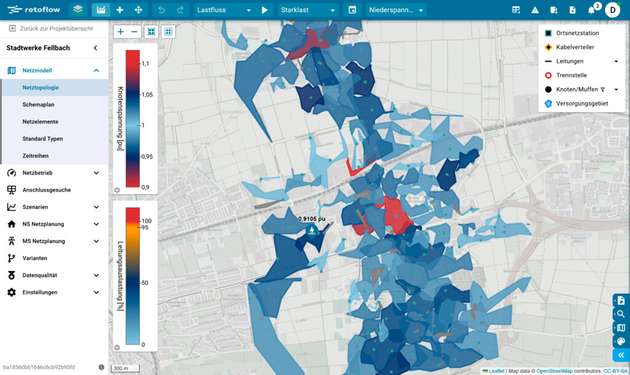Open the color palette settings
This screenshot has height=375, width=630.
pos(621,341)
